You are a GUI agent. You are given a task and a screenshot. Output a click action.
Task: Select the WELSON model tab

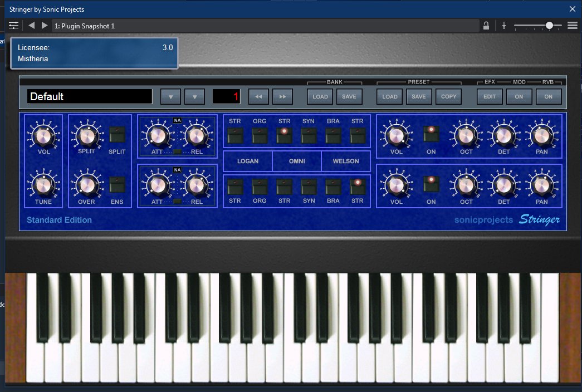[345, 161]
